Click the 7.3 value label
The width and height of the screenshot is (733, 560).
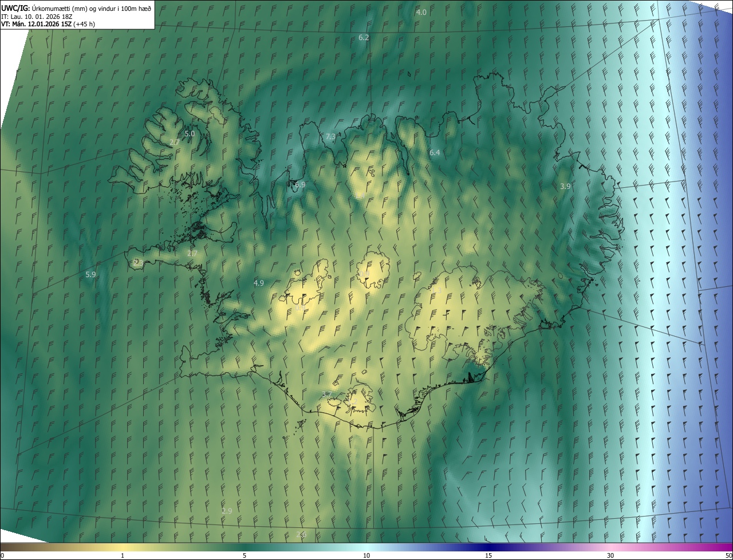(330, 137)
